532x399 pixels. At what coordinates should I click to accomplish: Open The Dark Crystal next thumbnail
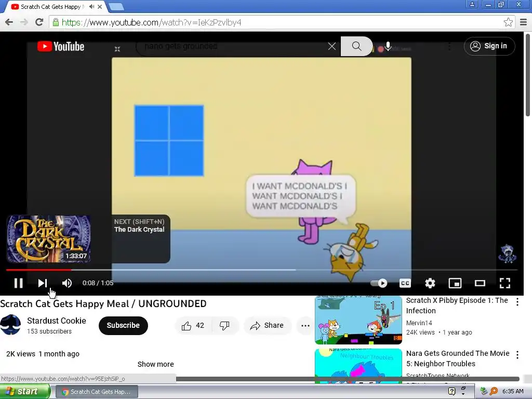click(48, 239)
